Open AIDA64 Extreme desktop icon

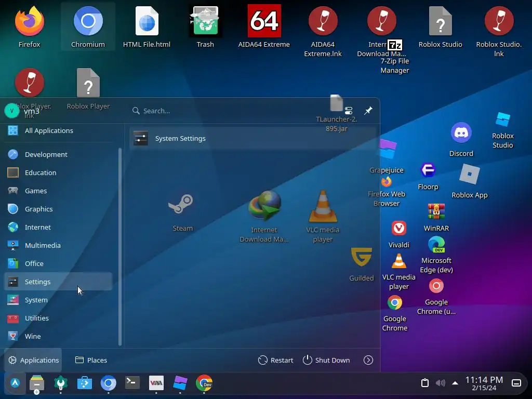tap(264, 21)
